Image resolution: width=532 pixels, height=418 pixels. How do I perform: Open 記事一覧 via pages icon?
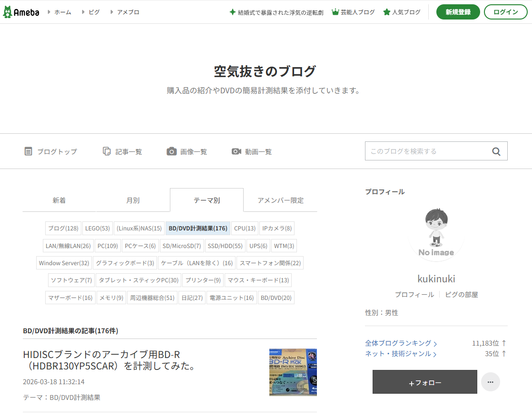tap(107, 151)
